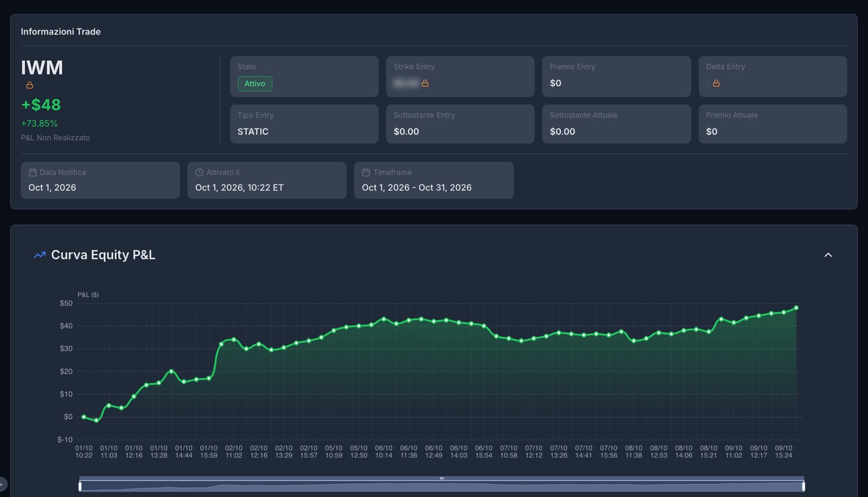Click the Timeframe range Oct 1 - Oct 31, 2026
Image resolution: width=868 pixels, height=497 pixels.
pos(417,188)
